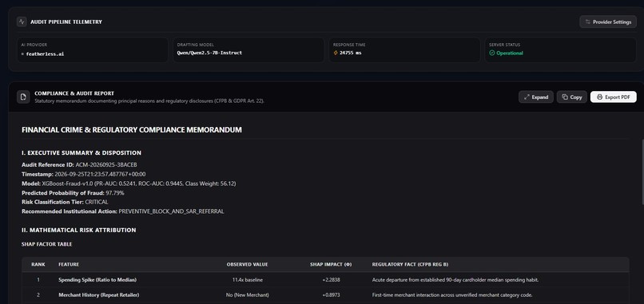Select the Spending Spike feature row
Viewport: 644px width, 304px height.
click(325, 280)
